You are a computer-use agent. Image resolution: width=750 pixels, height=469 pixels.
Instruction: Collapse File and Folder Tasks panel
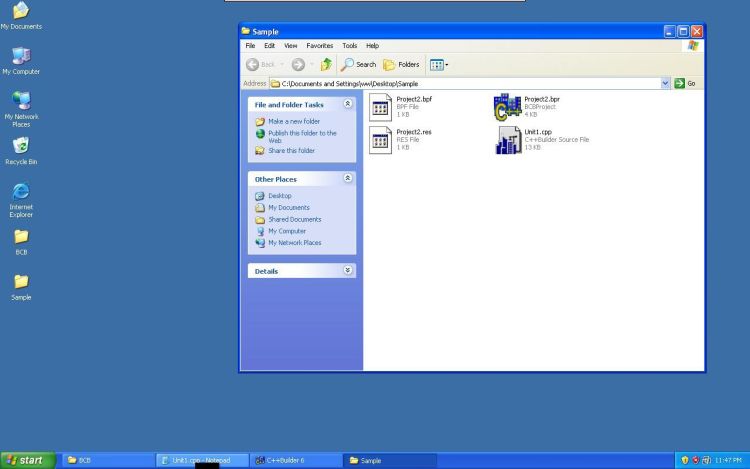348,104
